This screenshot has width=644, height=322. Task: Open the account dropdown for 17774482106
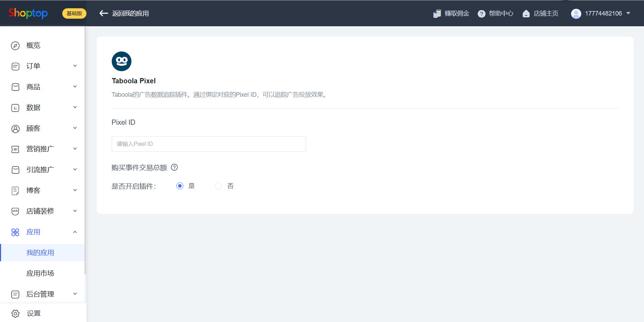[628, 13]
